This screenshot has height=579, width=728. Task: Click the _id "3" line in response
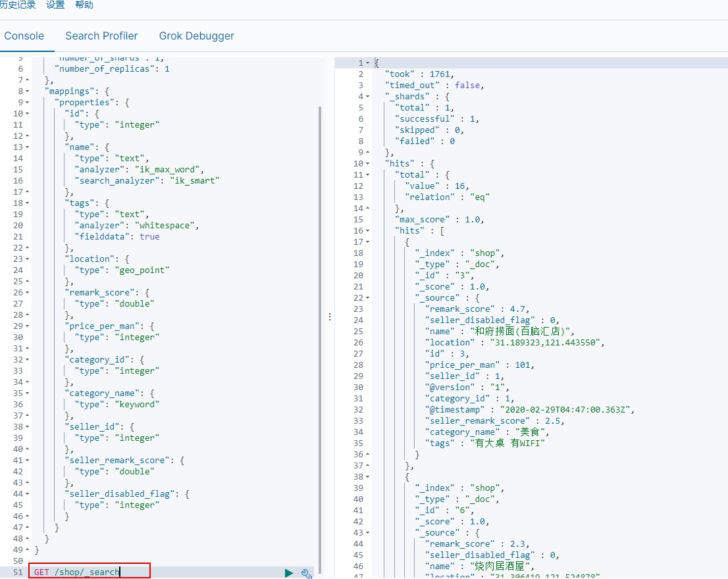pos(444,276)
